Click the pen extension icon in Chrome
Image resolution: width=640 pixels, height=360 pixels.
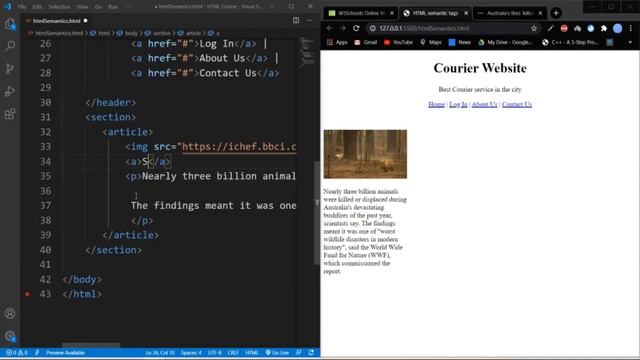(x=551, y=28)
